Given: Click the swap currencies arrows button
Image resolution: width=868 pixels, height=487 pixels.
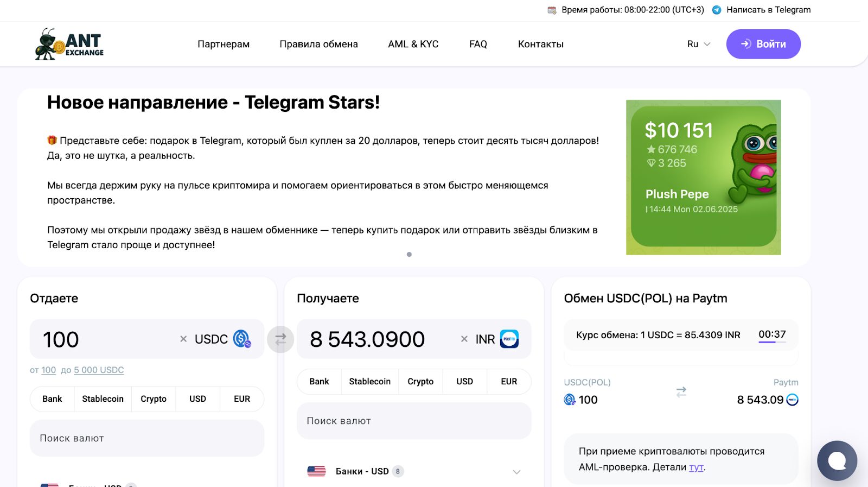Looking at the screenshot, I should tap(280, 339).
